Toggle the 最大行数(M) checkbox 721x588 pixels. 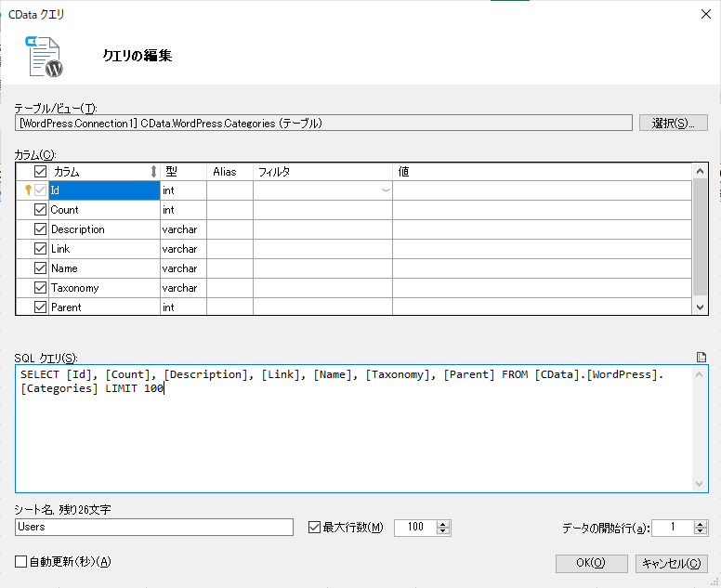pos(315,527)
